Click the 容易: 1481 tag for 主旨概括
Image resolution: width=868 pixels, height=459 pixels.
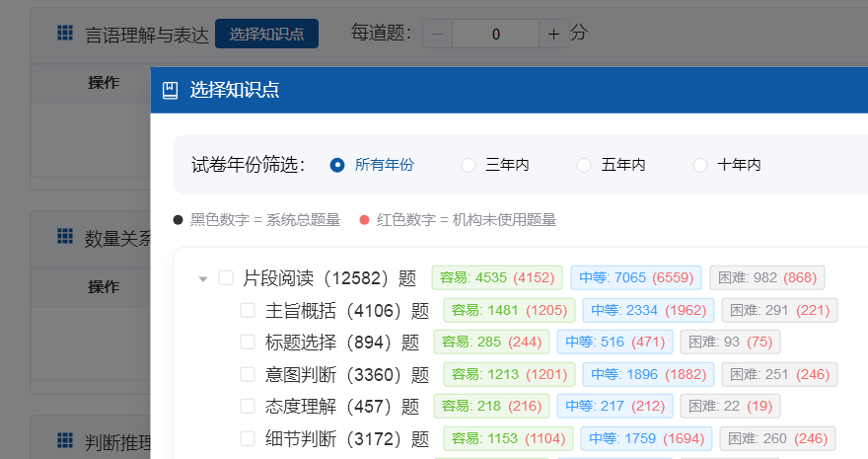[x=509, y=310]
